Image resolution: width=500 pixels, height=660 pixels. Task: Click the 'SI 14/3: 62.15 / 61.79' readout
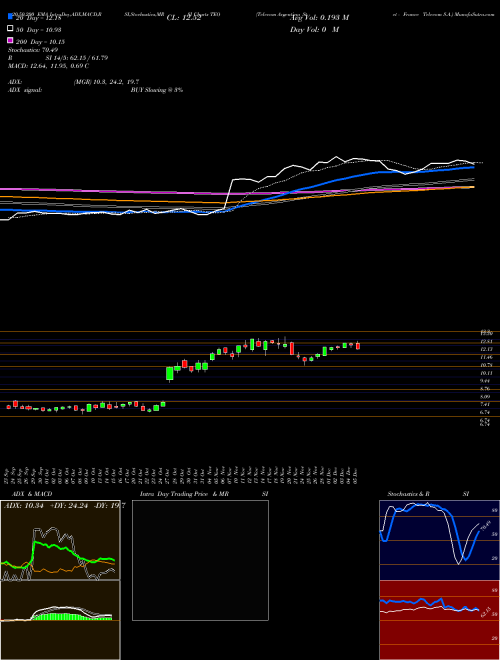click(x=77, y=58)
